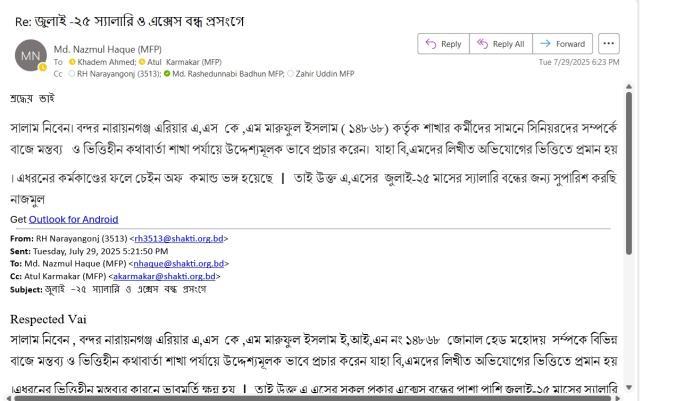Click the Reply arrow icon
Image resolution: width=676 pixels, height=401 pixels.
[x=431, y=44]
